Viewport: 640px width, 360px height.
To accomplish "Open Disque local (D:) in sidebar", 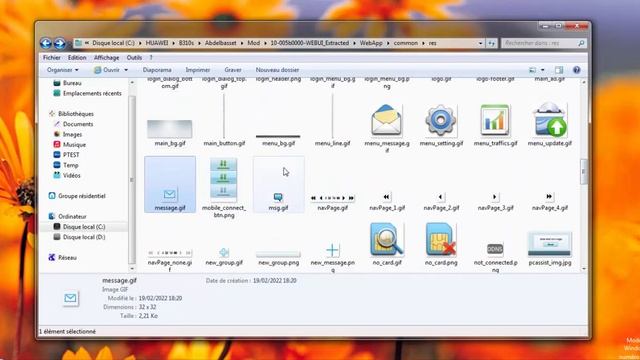I will pyautogui.click(x=79, y=237).
